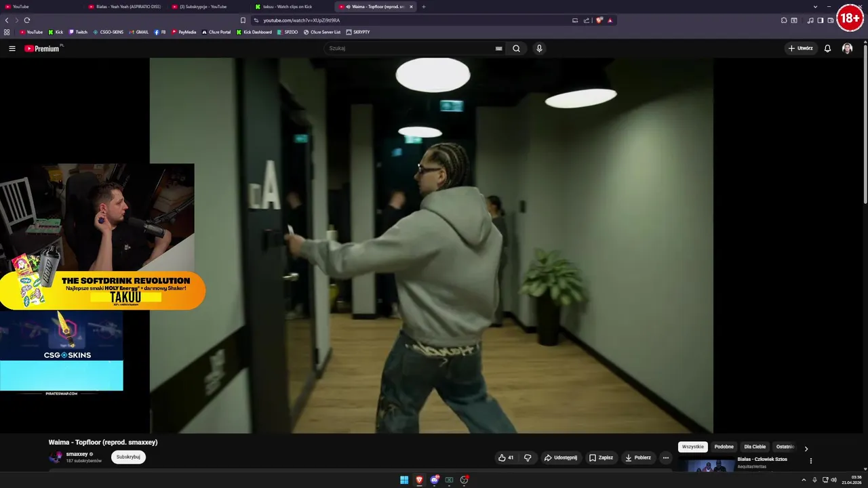Open a new browser tab
The height and width of the screenshot is (488, 868).
click(x=424, y=7)
